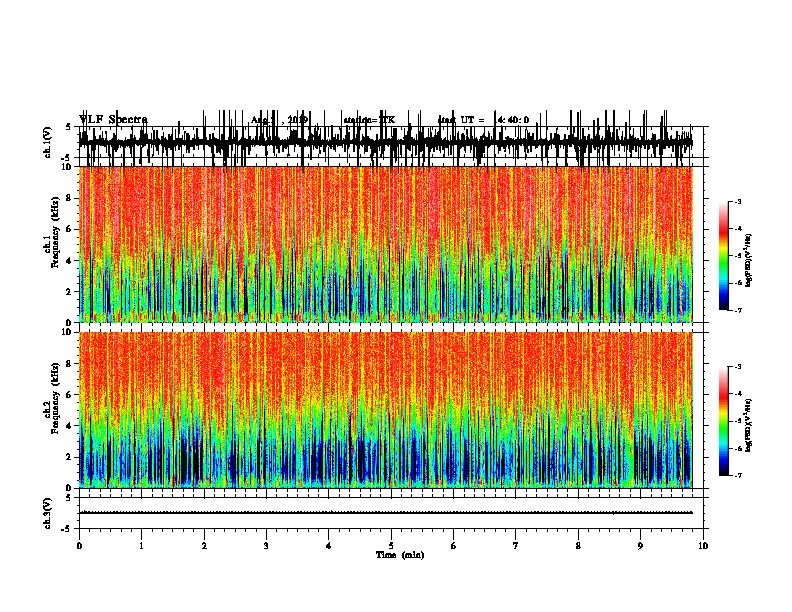
Task: Click the time axis tick label '1'
Action: (142, 546)
